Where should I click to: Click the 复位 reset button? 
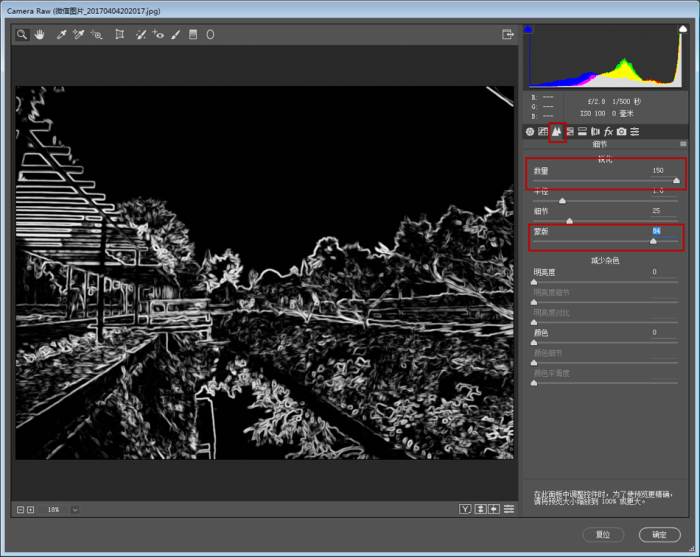pyautogui.click(x=603, y=535)
